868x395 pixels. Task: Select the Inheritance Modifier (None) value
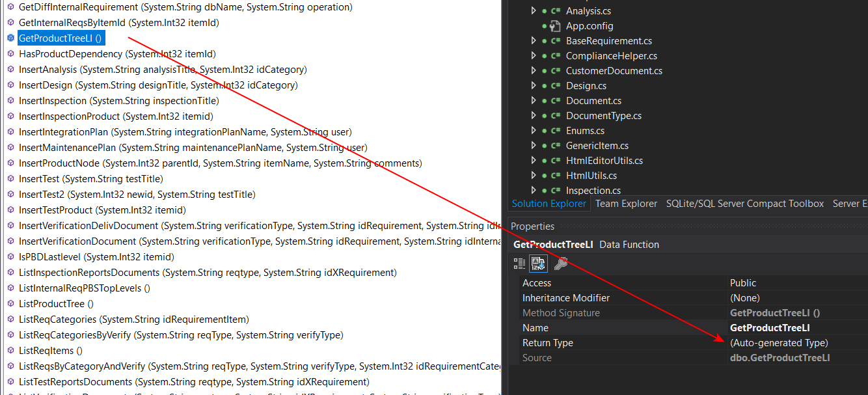[745, 297]
